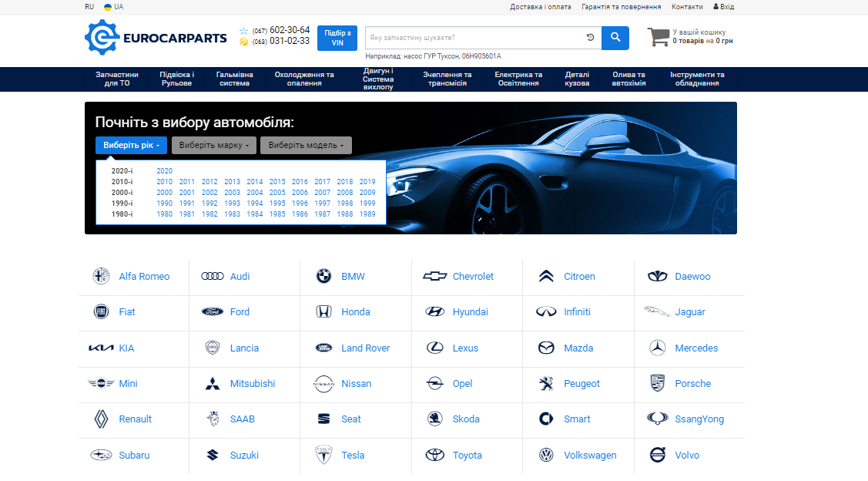Click the Renault diamond logo
Viewport: 868px width, 481px height.
click(101, 419)
